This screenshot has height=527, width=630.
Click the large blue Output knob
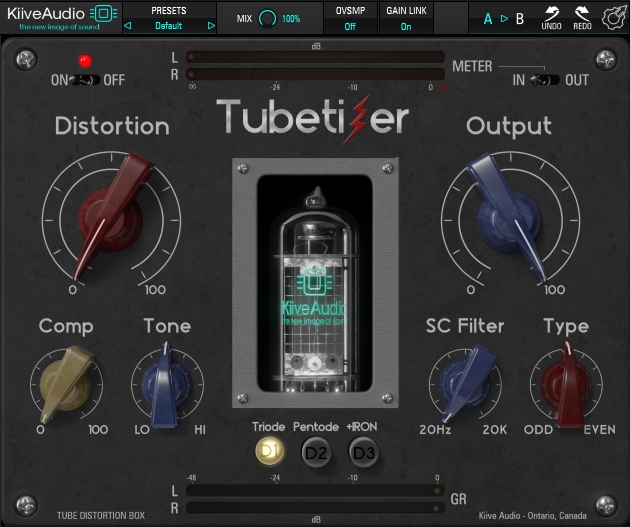click(508, 220)
